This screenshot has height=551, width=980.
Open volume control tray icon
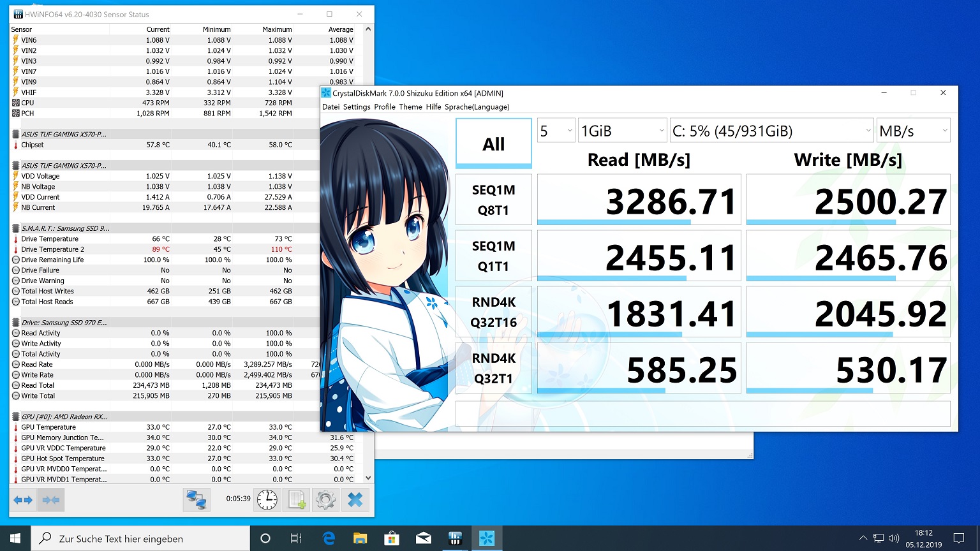pos(894,538)
